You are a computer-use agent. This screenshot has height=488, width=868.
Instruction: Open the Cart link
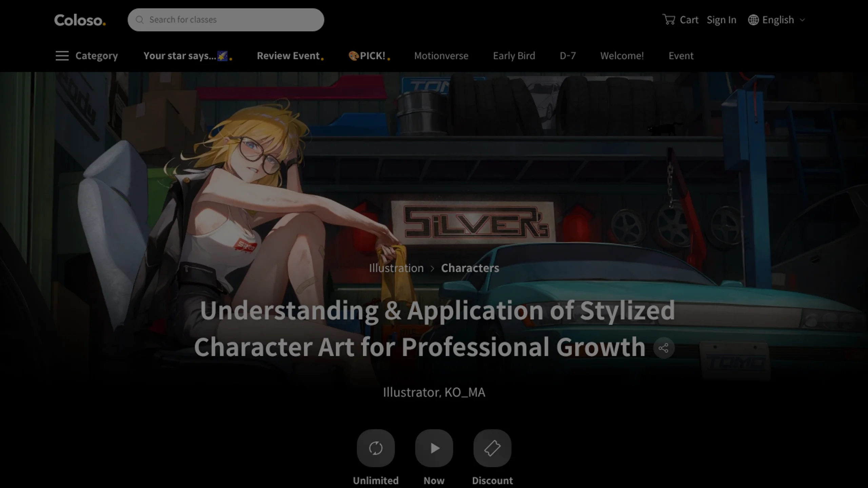tap(689, 20)
